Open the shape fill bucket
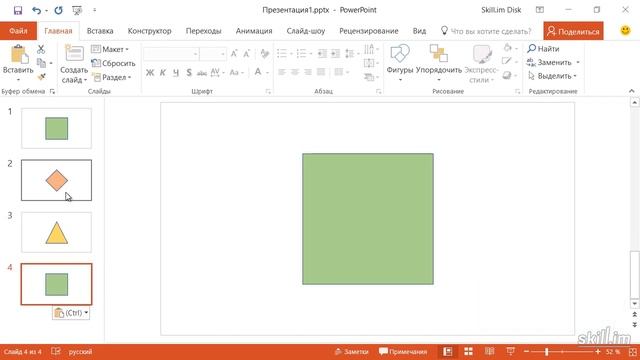 point(508,48)
